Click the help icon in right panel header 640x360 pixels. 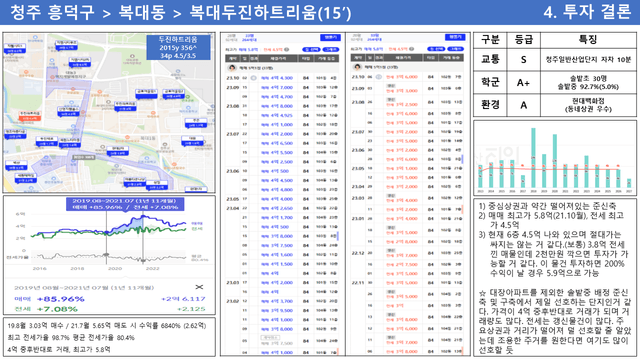412,49
